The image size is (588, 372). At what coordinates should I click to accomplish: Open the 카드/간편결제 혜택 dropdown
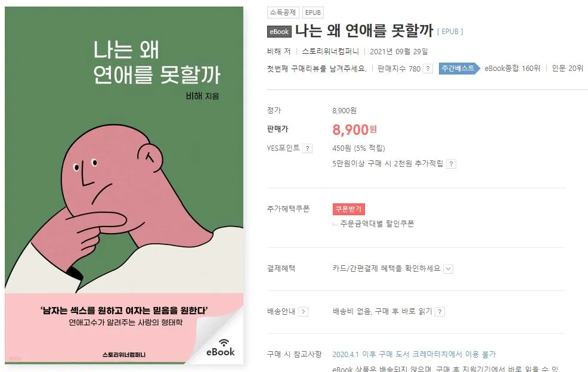449,269
